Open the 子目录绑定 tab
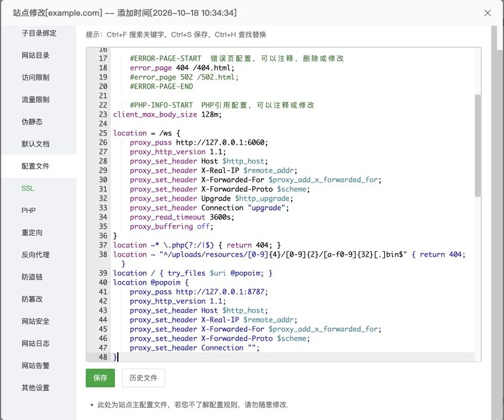Image resolution: width=504 pixels, height=420 pixels. (39, 33)
